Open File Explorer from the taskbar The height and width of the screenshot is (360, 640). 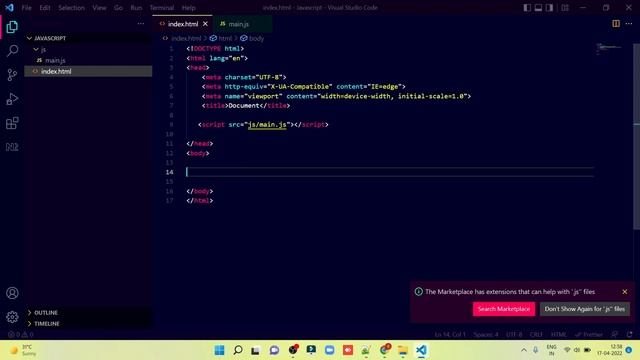pos(403,350)
